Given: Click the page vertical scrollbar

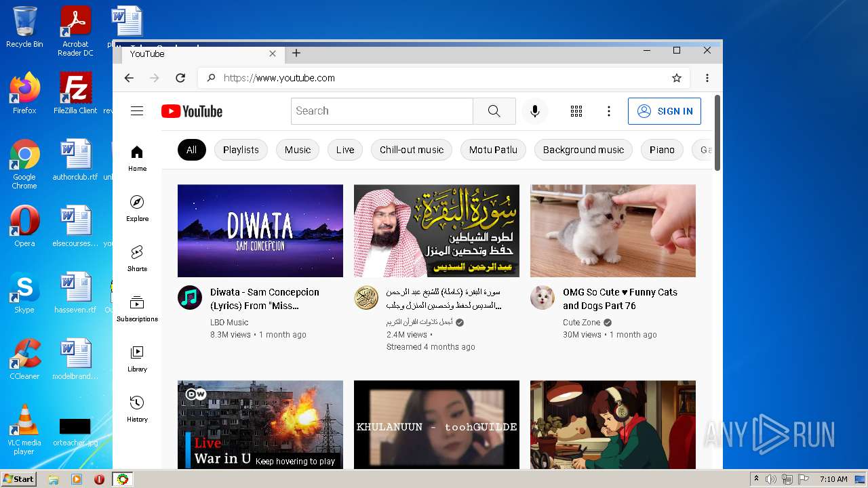Looking at the screenshot, I should pyautogui.click(x=717, y=133).
